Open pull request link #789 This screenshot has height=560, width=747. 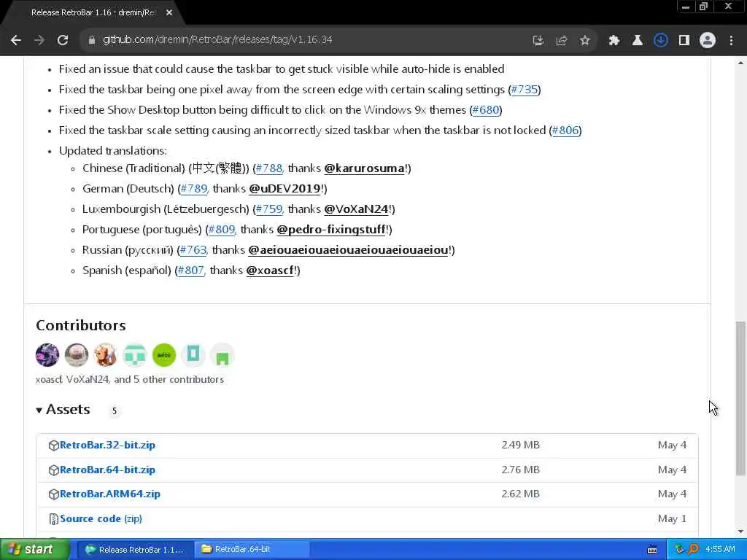point(194,189)
